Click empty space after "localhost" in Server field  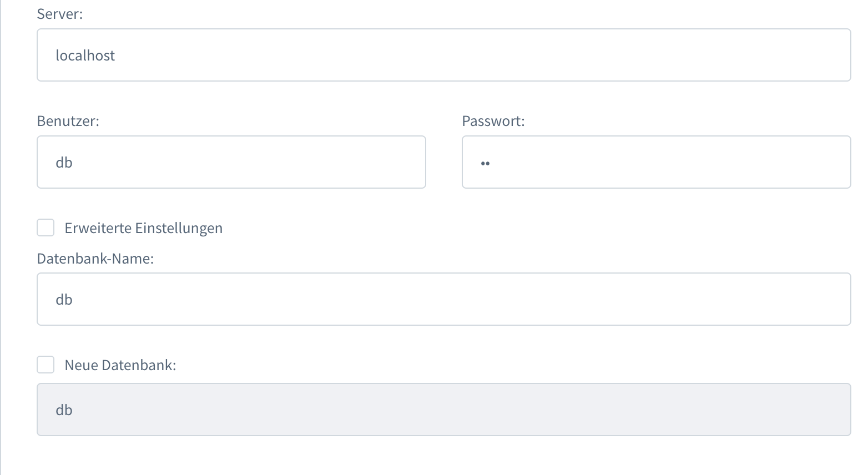pyautogui.click(x=499, y=55)
